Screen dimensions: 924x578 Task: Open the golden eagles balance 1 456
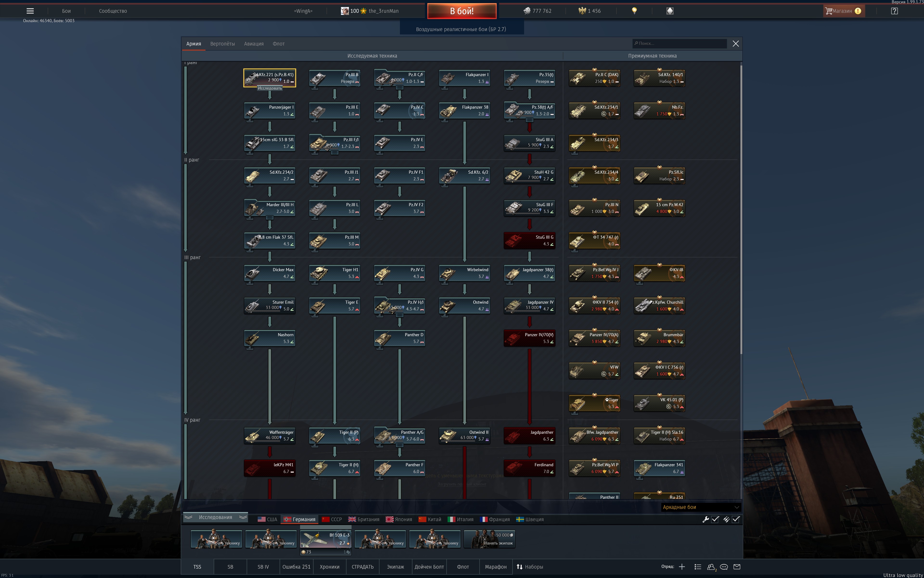point(590,11)
